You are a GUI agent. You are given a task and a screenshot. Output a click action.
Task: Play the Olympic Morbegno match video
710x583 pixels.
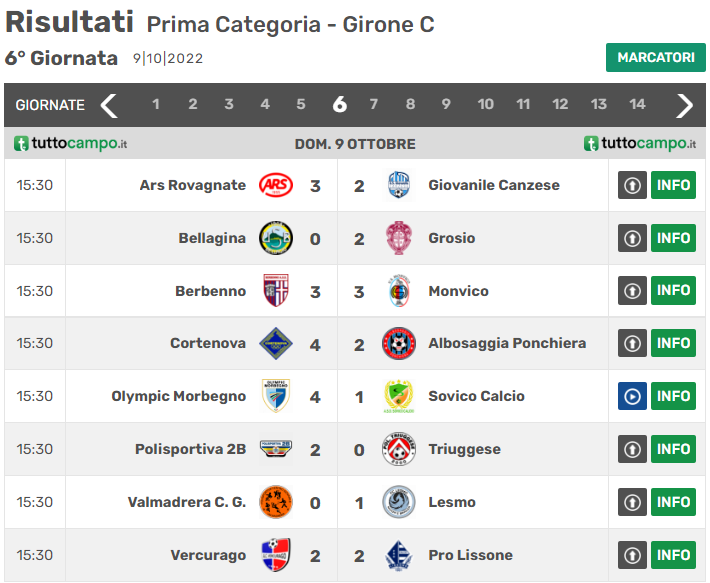coord(632,396)
